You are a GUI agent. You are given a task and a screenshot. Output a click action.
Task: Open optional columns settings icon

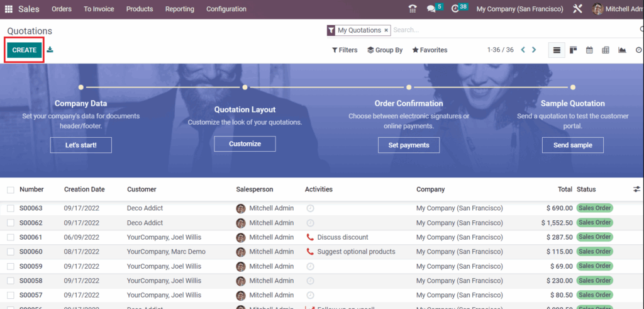[x=636, y=189]
